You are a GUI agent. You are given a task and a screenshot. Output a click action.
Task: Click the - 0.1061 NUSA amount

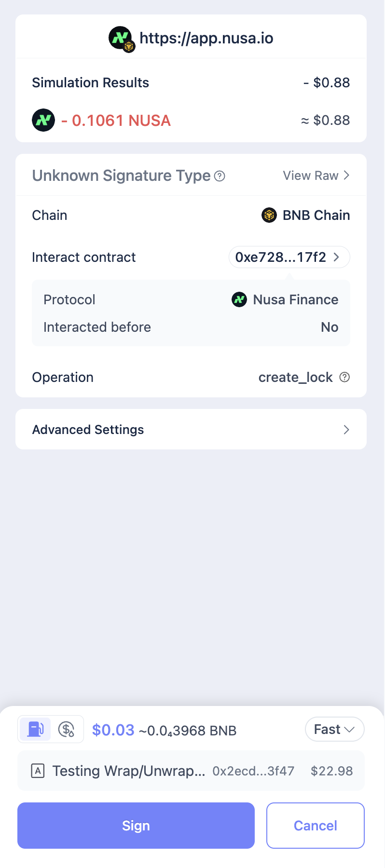[x=116, y=121]
